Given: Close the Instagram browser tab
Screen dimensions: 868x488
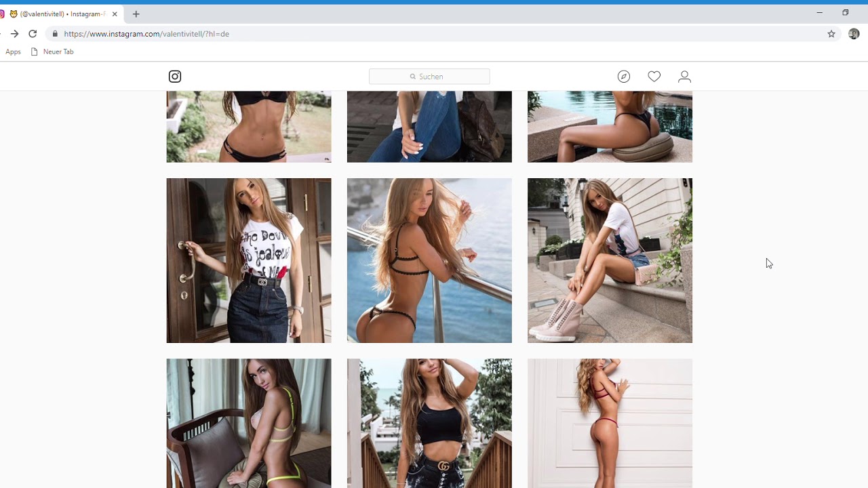Looking at the screenshot, I should (115, 14).
